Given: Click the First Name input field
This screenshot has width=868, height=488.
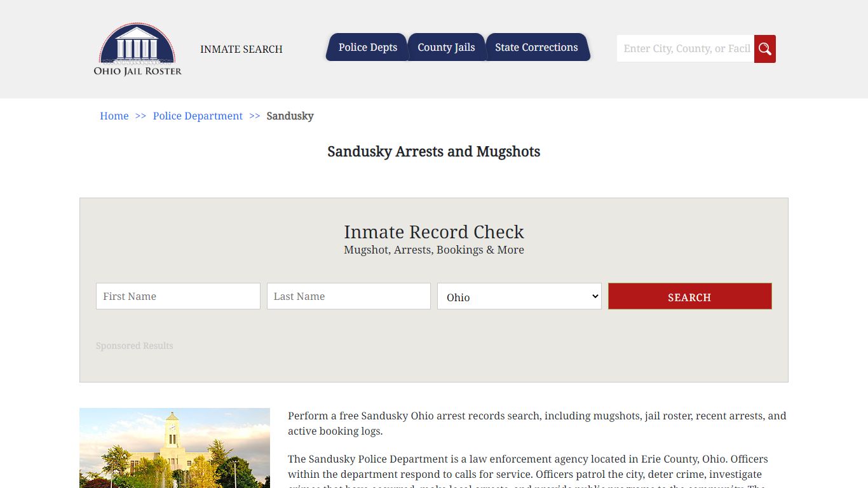Looking at the screenshot, I should tap(177, 296).
